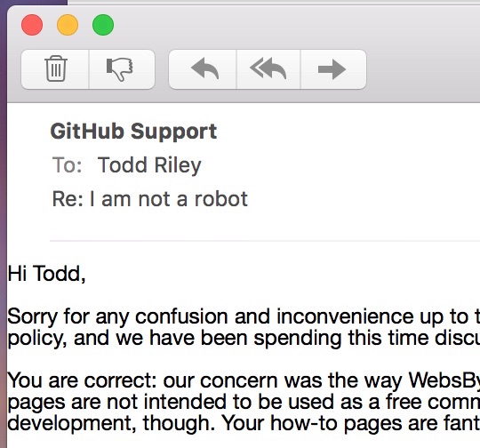Mark the email as junk

(x=122, y=69)
